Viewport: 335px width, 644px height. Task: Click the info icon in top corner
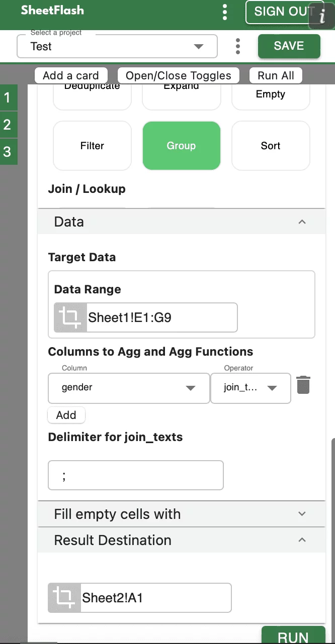tap(322, 15)
